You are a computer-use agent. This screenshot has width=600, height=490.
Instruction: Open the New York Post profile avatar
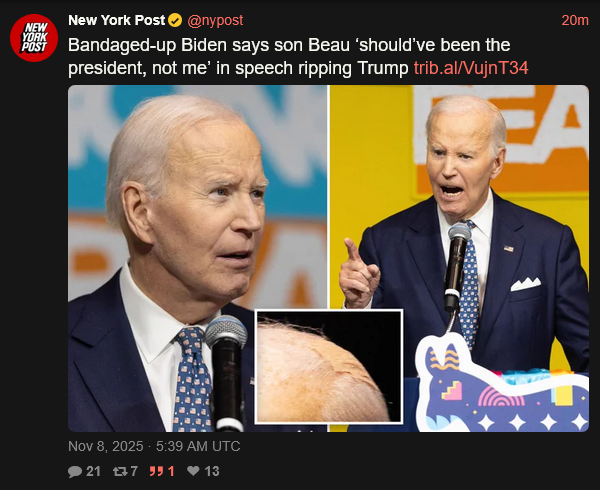click(x=34, y=37)
